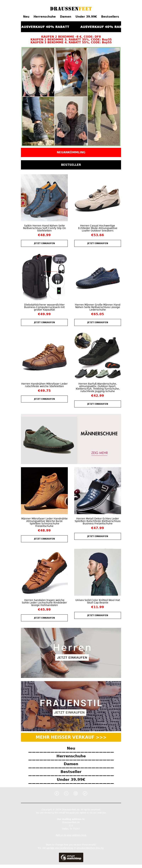Open the beige casual sneaker product image
Image resolution: width=142 pixels, height=868 pixels.
tap(98, 198)
